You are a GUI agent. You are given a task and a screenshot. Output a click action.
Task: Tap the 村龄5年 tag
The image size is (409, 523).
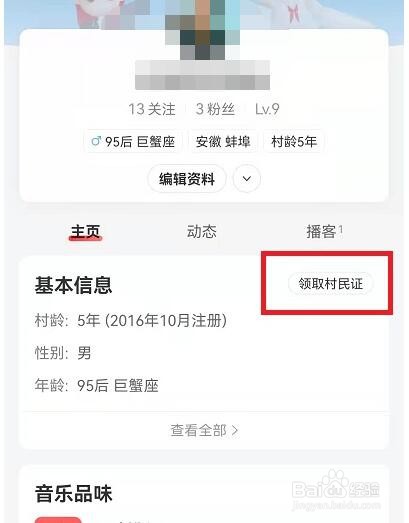tap(294, 142)
